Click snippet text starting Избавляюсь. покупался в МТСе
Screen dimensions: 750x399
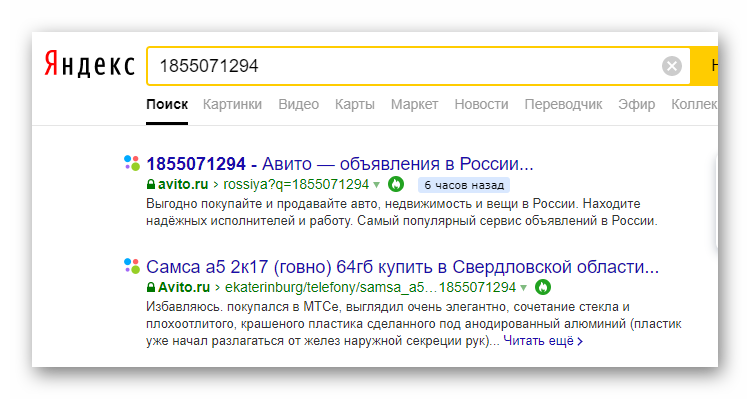(x=414, y=323)
